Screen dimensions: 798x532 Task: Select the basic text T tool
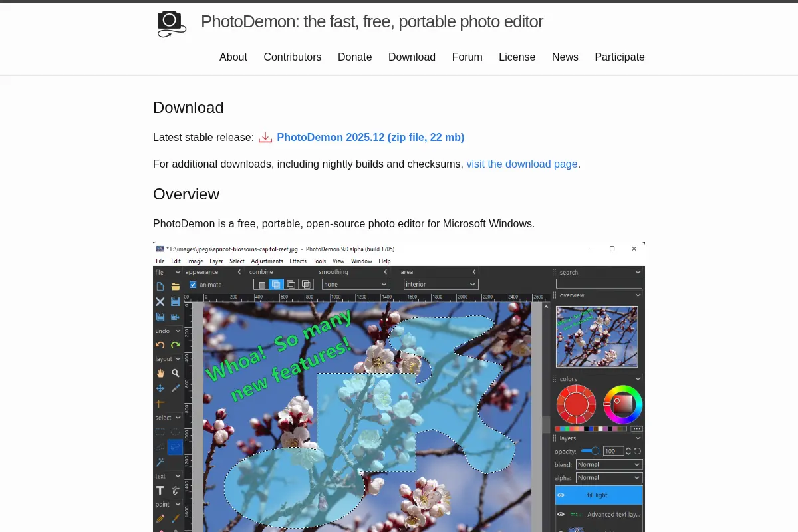tap(160, 490)
